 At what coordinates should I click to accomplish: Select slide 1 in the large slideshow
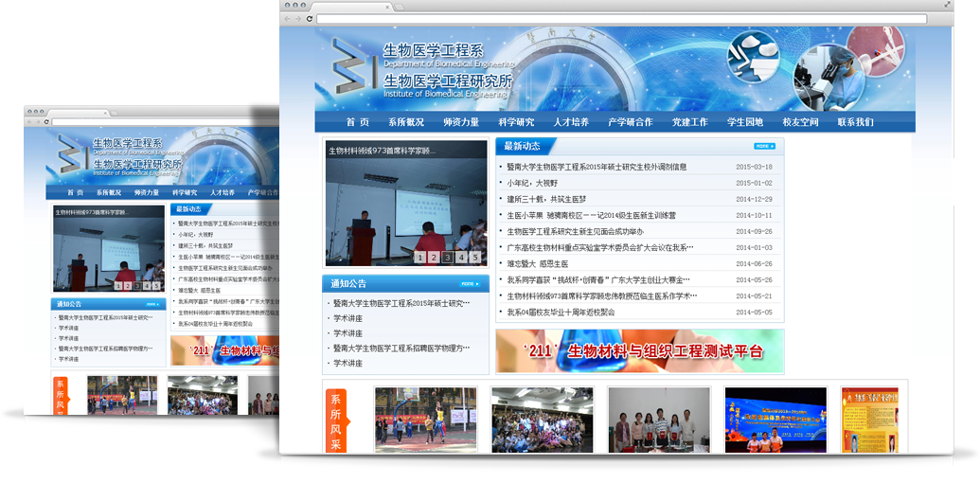419,257
